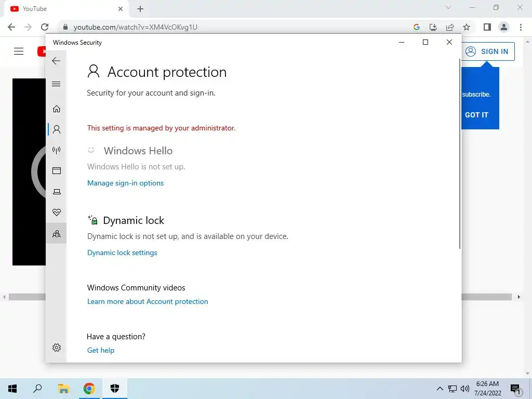Screen dimensions: 532x399
Task: Click the Google icon in Chrome address bar
Action: tap(417, 27)
